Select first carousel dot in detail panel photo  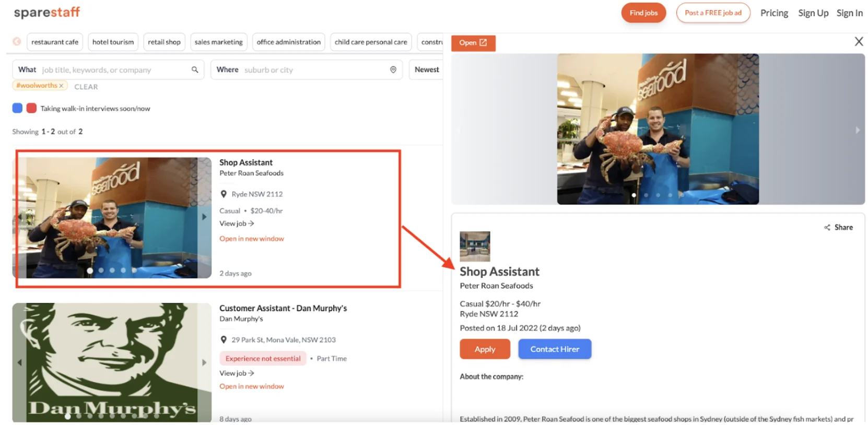click(634, 195)
